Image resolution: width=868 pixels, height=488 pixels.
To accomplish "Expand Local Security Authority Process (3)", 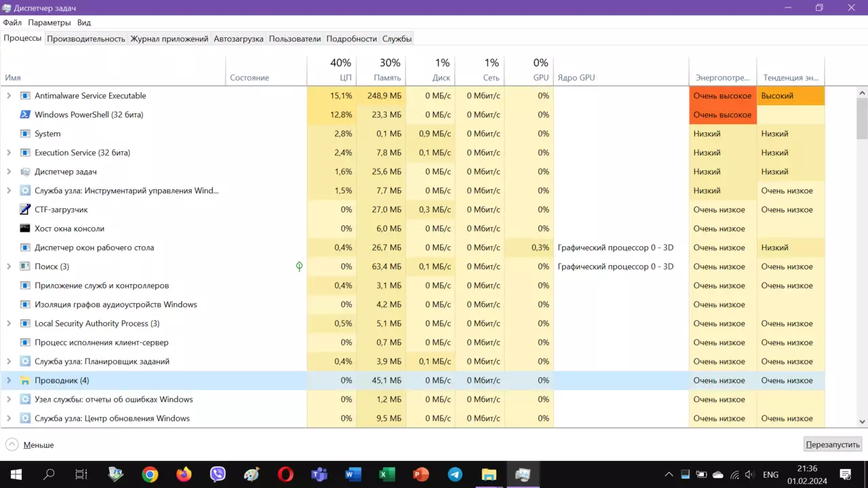I will point(9,323).
